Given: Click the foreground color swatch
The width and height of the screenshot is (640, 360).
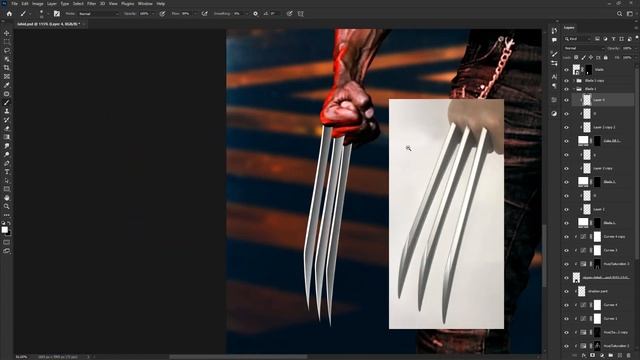Looking at the screenshot, I should tap(4, 230).
